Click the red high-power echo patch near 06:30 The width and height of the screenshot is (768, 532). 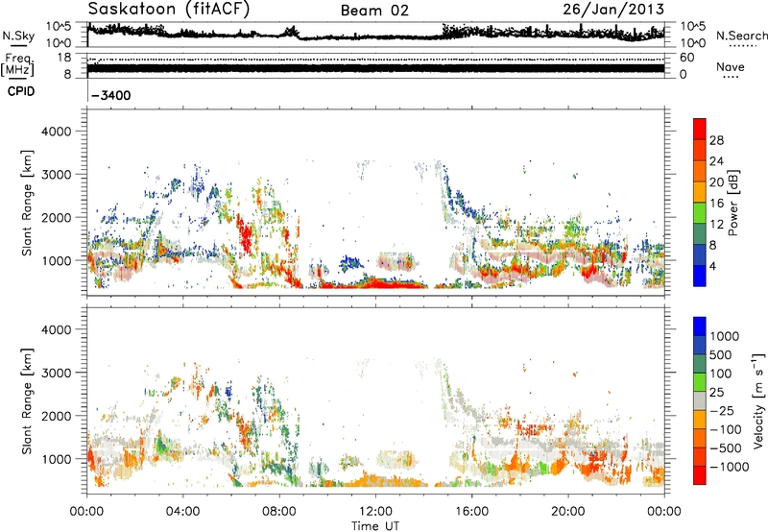tap(246, 234)
